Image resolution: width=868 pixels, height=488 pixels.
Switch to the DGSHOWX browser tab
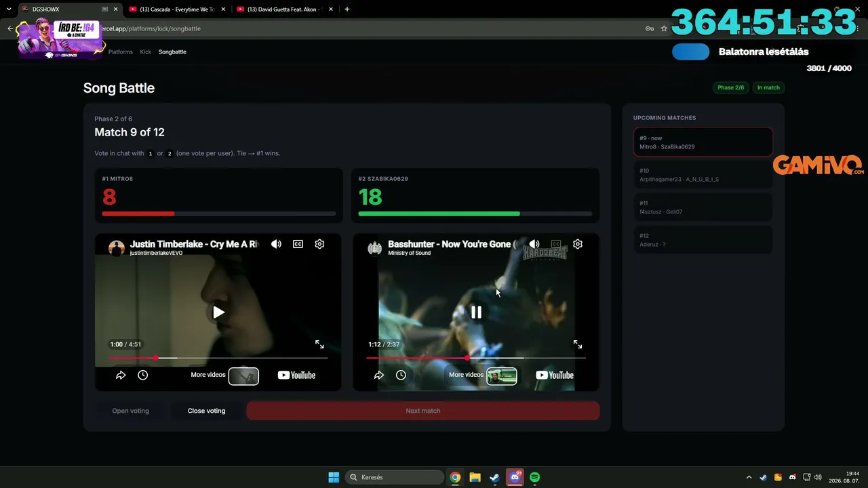[x=66, y=9]
